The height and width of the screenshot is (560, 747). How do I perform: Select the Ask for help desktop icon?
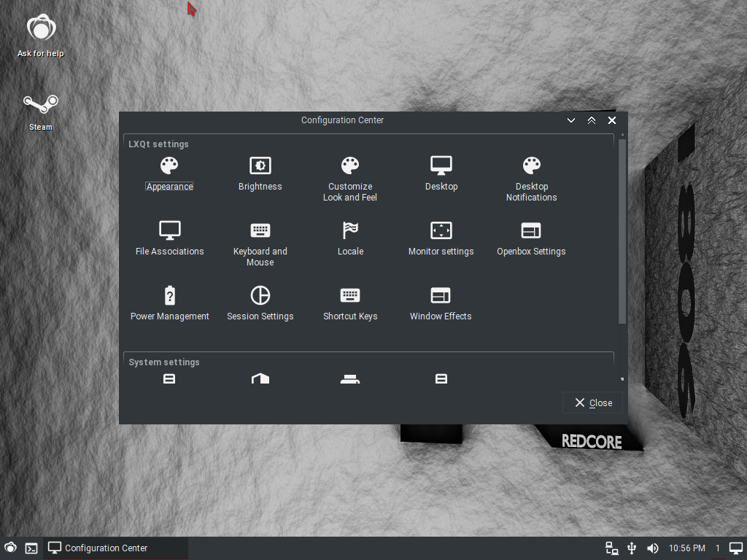tap(41, 36)
